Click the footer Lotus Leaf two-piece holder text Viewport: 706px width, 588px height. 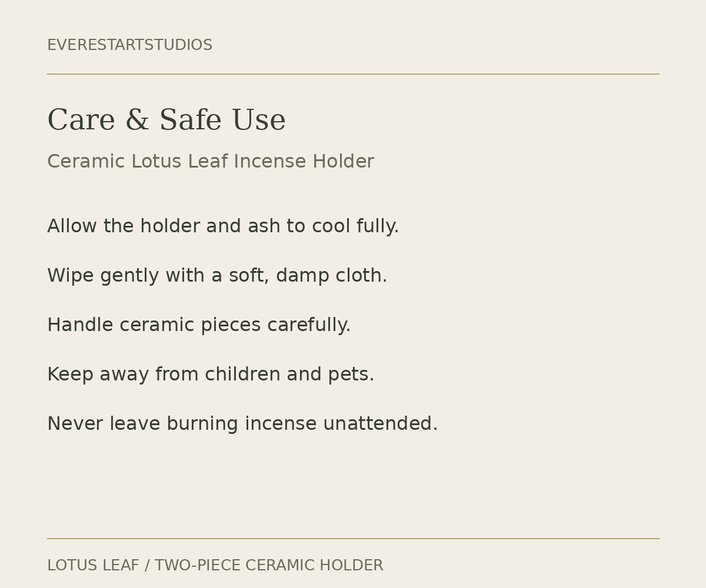click(x=215, y=566)
